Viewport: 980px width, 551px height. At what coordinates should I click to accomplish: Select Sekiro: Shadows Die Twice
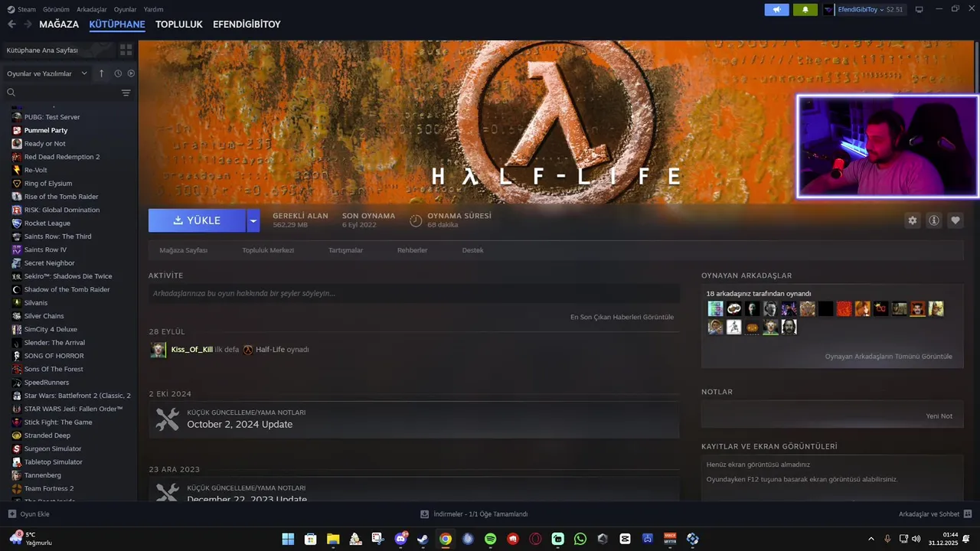pyautogui.click(x=68, y=276)
